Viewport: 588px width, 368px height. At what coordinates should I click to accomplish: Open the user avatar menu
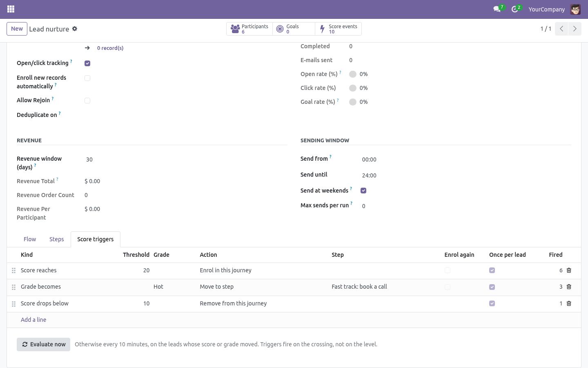[575, 9]
